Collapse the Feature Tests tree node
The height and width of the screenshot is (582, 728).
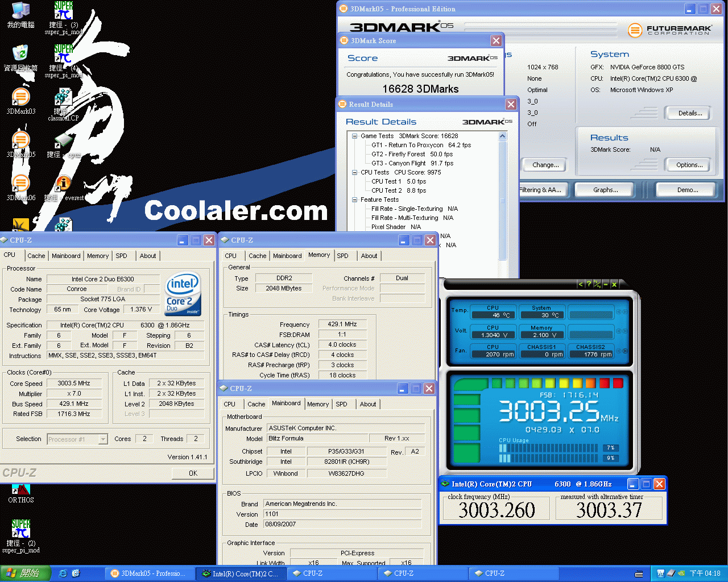[x=354, y=199]
